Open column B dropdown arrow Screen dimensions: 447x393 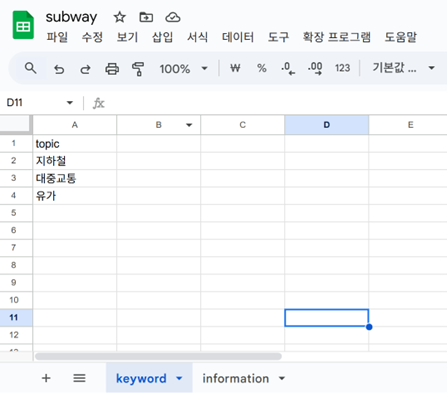(x=189, y=125)
